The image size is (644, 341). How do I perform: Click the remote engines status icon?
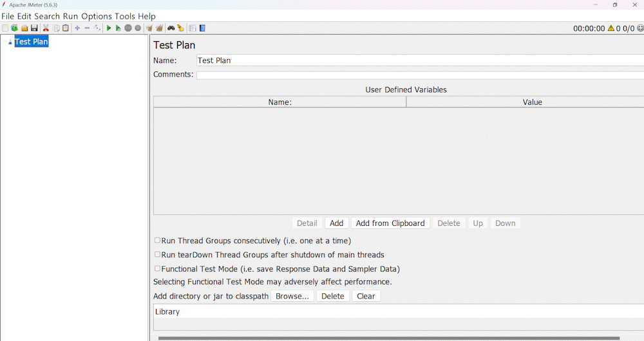(640, 28)
